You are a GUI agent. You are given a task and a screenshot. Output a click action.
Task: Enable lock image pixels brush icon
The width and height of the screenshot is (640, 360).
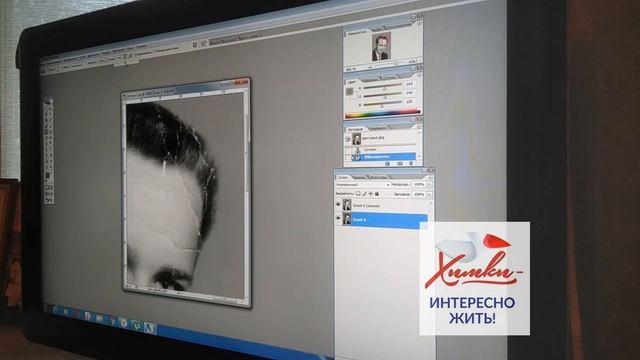364,193
